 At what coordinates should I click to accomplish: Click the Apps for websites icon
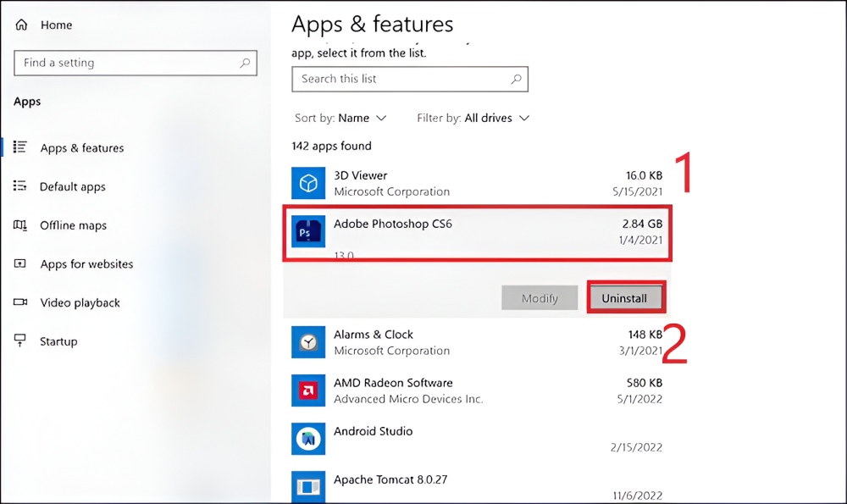pos(20,263)
